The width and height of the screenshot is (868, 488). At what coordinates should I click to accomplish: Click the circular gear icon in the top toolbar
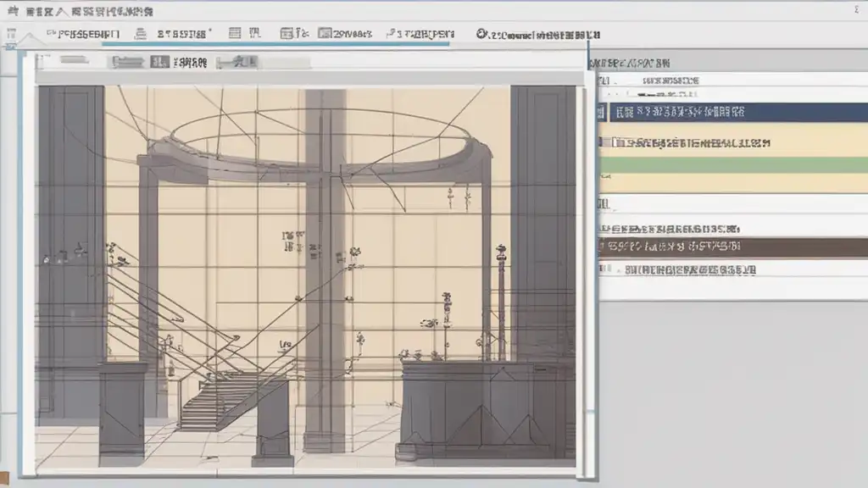482,34
